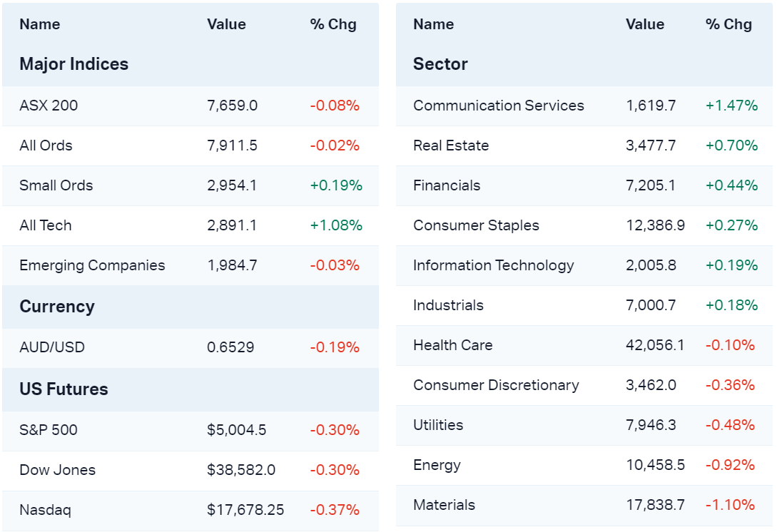
Task: Click the Nasdaq futures name
Action: 45,510
